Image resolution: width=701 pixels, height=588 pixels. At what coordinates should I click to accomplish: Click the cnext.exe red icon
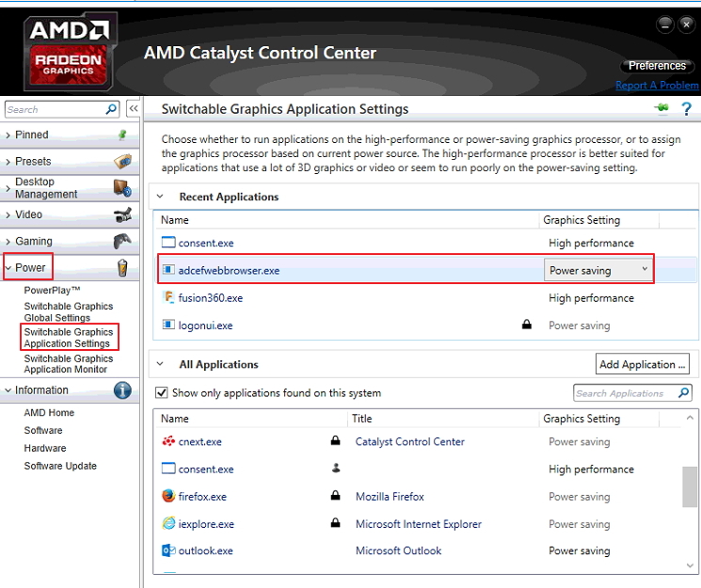pos(168,441)
